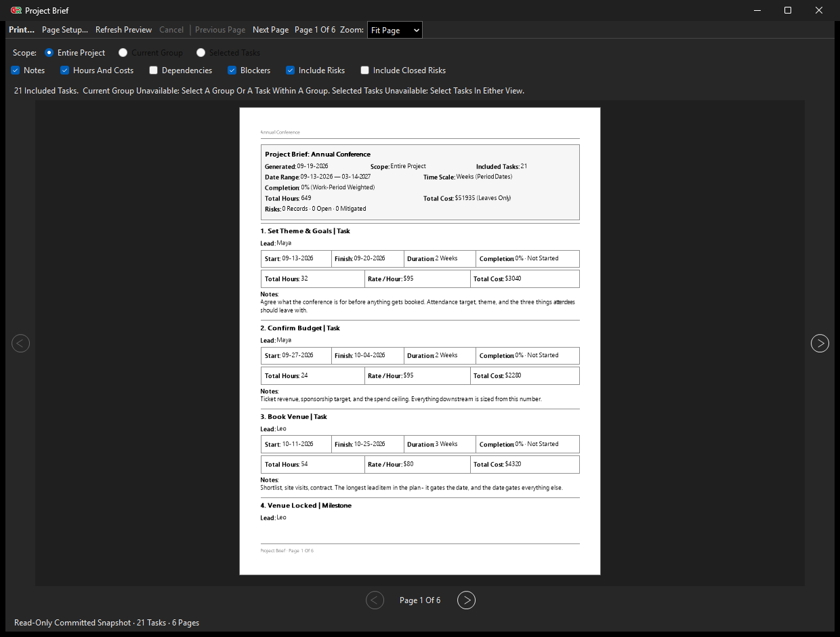Click Read-Only Committed Snapshot status text

pos(106,622)
